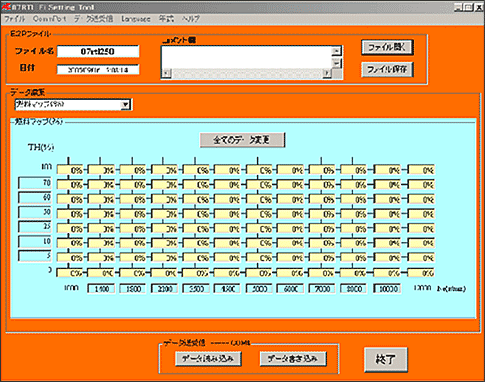Click the 日付 date field
Viewport: 485px width, 382px height.
click(x=98, y=70)
